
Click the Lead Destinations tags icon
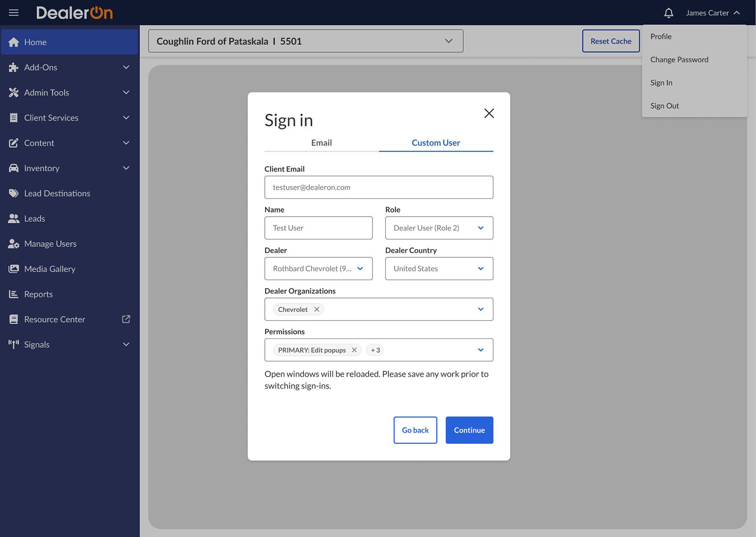(x=14, y=193)
